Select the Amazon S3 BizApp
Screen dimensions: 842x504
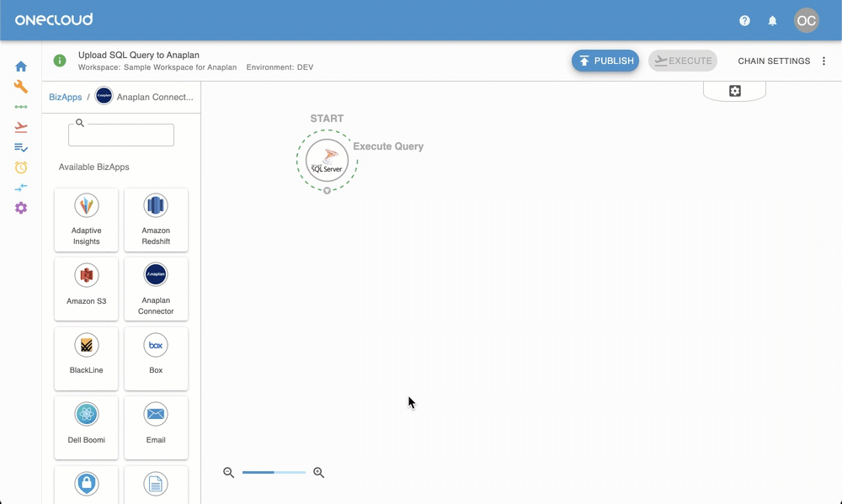pyautogui.click(x=87, y=289)
